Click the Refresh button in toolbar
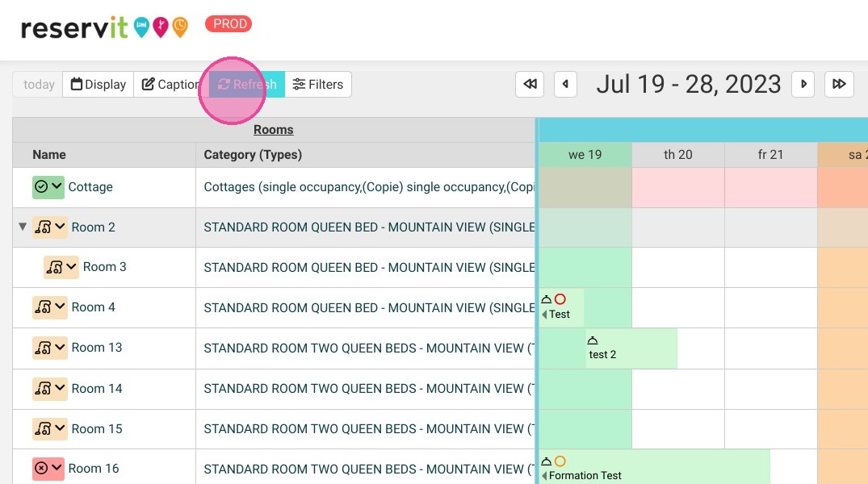 tap(247, 85)
